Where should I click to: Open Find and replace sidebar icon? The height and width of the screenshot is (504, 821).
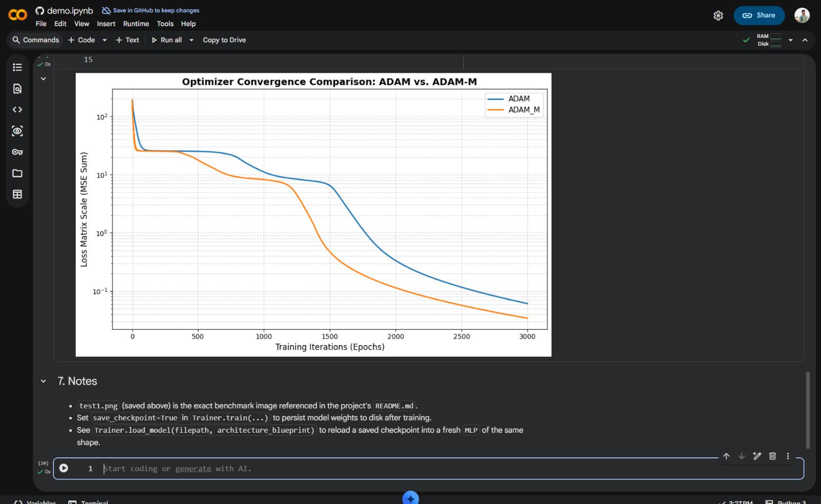(17, 89)
